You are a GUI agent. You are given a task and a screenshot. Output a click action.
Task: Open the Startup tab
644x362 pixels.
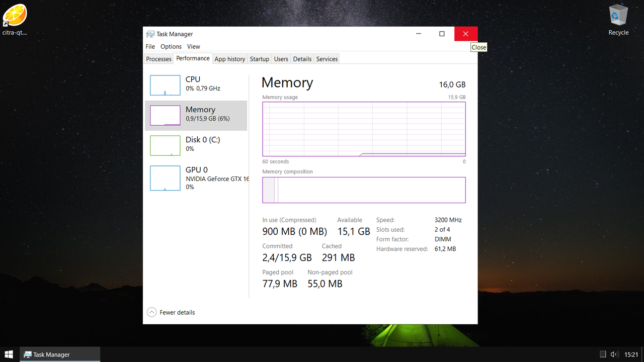click(259, 59)
